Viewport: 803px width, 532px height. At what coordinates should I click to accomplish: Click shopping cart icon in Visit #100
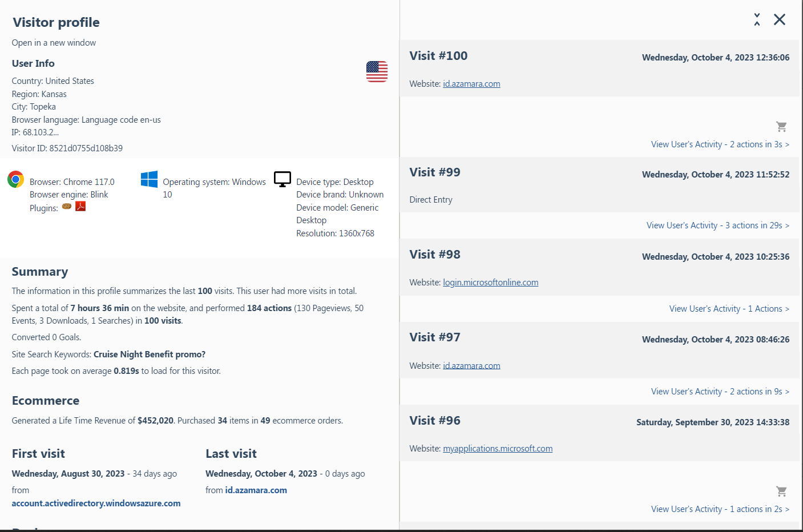pyautogui.click(x=781, y=127)
